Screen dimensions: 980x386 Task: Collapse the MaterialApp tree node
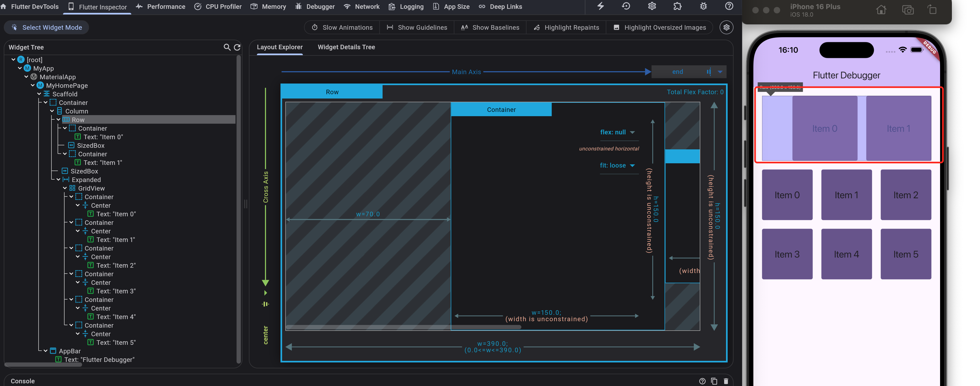pyautogui.click(x=26, y=77)
